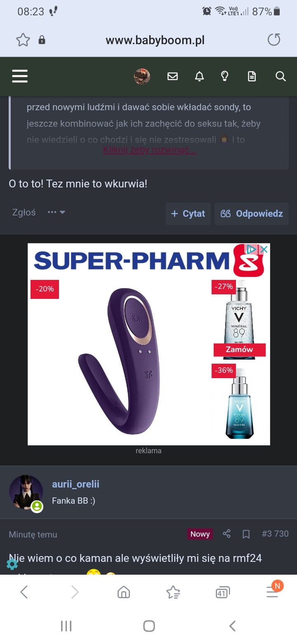Open forum search magnifier icon
The height and width of the screenshot is (644, 297).
(280, 76)
